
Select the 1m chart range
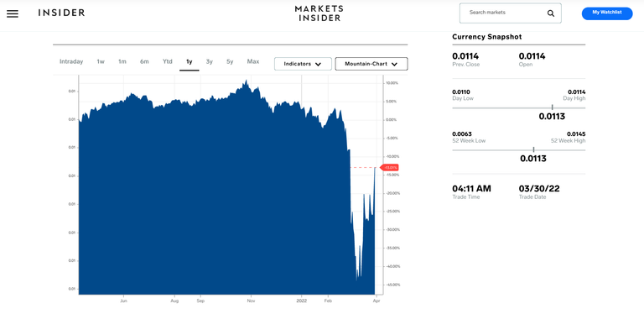122,61
